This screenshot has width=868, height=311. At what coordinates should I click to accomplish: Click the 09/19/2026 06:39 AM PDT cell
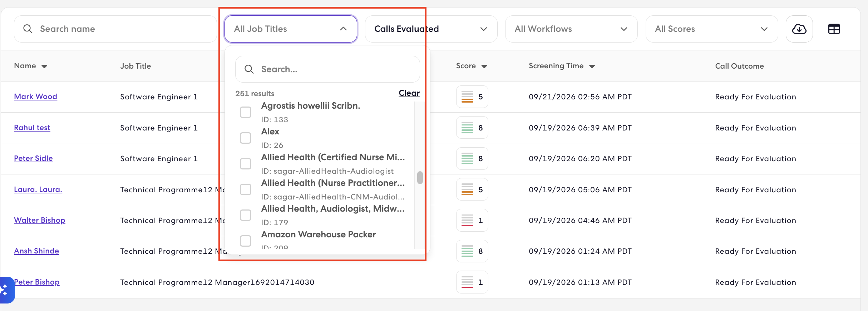(580, 128)
